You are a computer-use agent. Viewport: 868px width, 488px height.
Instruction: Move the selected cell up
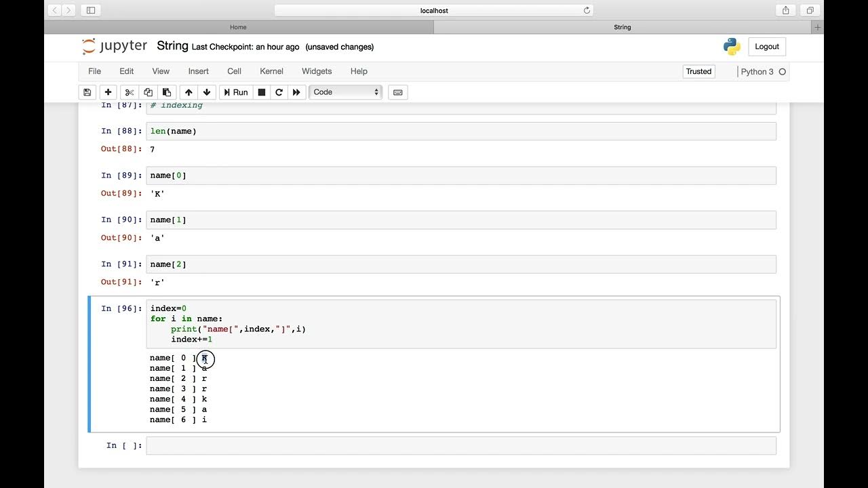(189, 92)
